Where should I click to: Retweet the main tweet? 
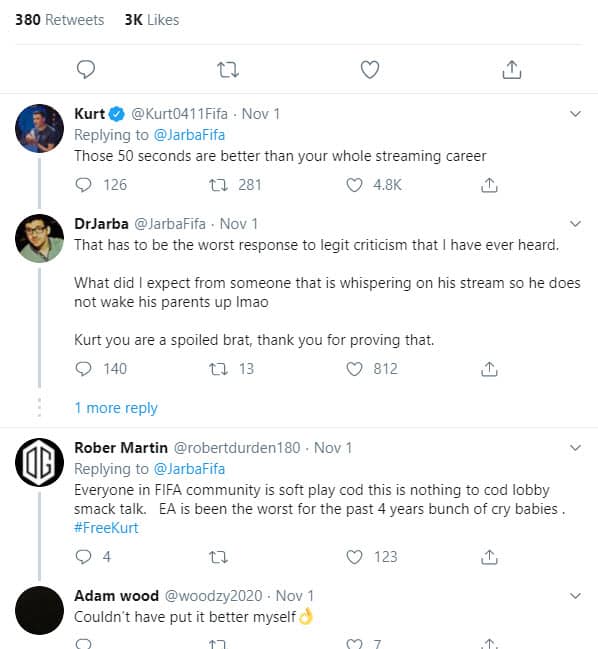[228, 70]
